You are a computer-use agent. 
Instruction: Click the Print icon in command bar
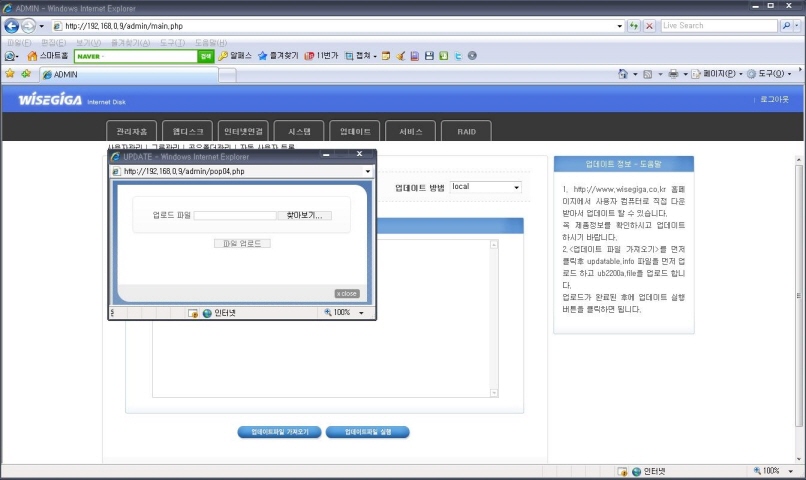coord(673,74)
